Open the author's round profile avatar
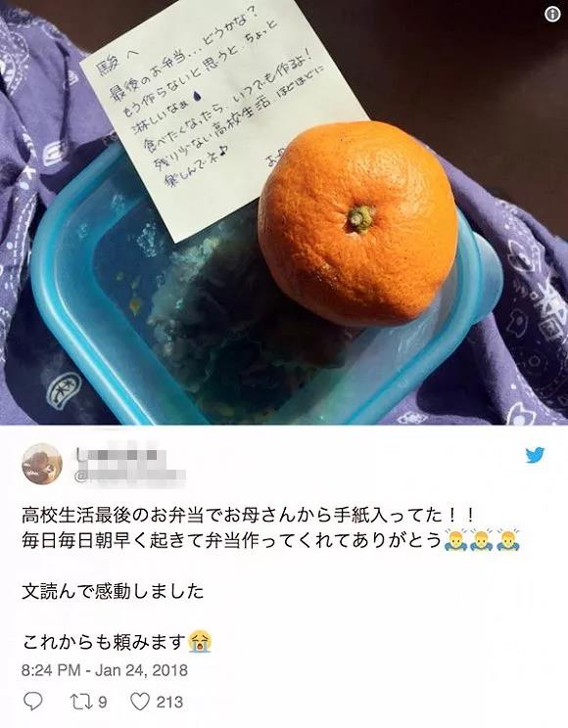568x728 pixels. (x=42, y=464)
